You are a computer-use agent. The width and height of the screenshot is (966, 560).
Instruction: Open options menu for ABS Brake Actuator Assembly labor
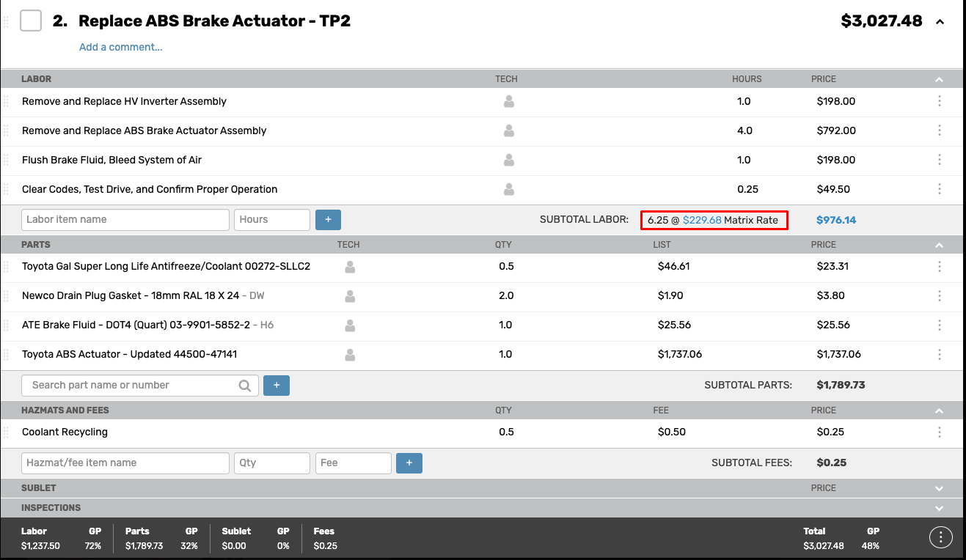click(x=940, y=130)
